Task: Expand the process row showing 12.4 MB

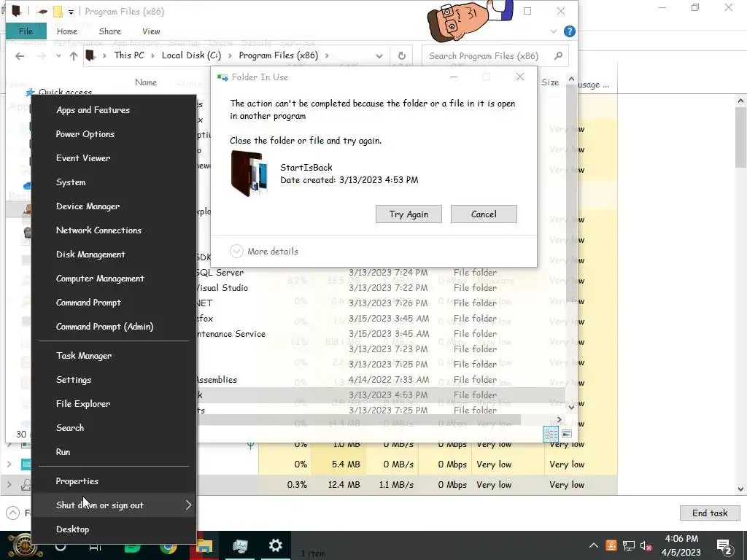Action: (9, 485)
